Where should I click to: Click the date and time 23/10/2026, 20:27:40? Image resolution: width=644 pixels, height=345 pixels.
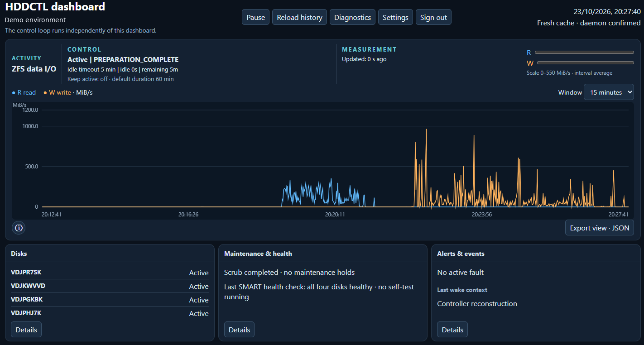pos(607,12)
